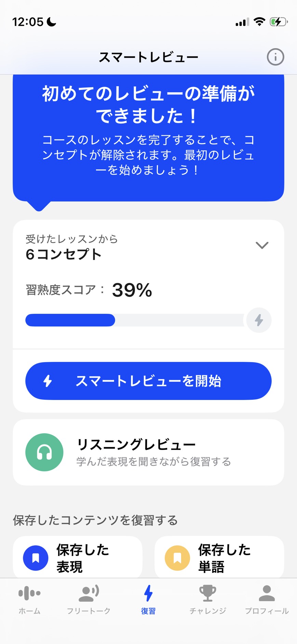
Task: Tap the battery charging status icon
Action: coord(278,22)
